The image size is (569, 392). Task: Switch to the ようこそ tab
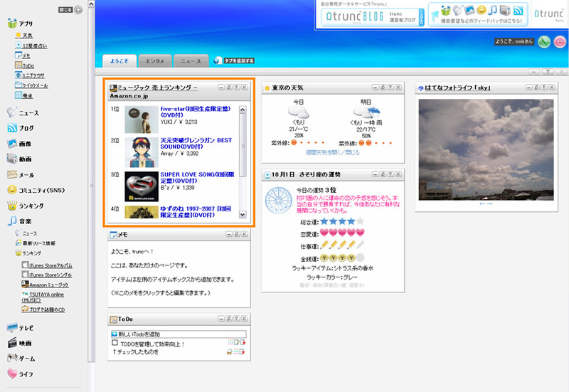pyautogui.click(x=119, y=61)
